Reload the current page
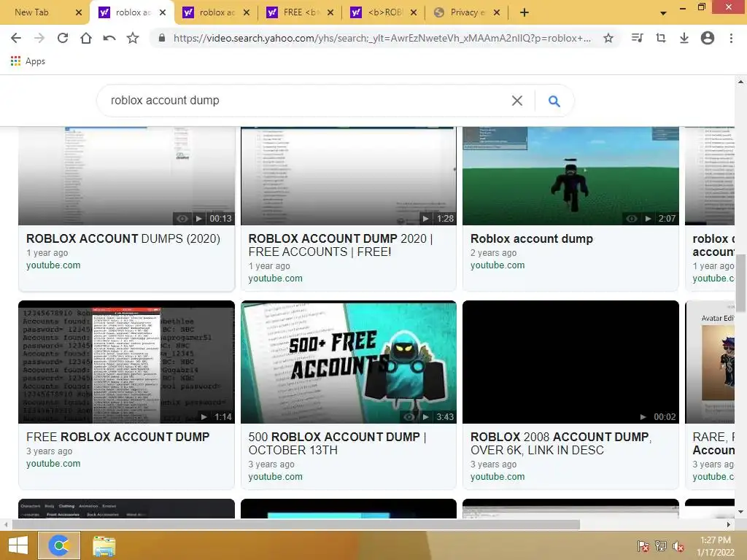Screen dimensions: 747x560 coord(63,38)
